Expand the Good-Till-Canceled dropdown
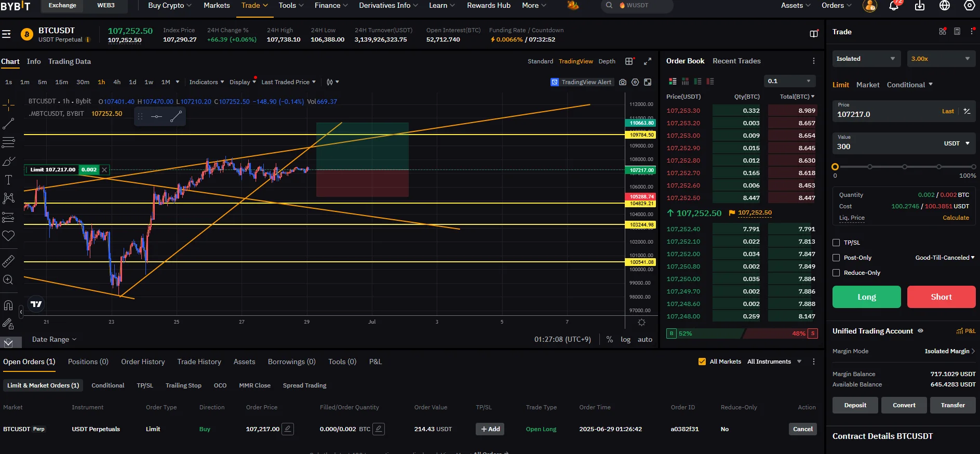This screenshot has height=454, width=980. tap(945, 258)
